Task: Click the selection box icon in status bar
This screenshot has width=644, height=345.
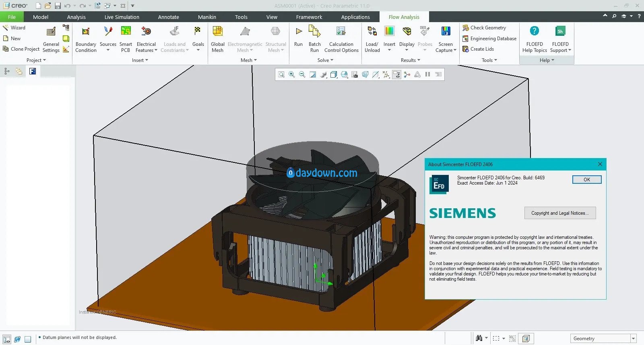Action: (496, 339)
